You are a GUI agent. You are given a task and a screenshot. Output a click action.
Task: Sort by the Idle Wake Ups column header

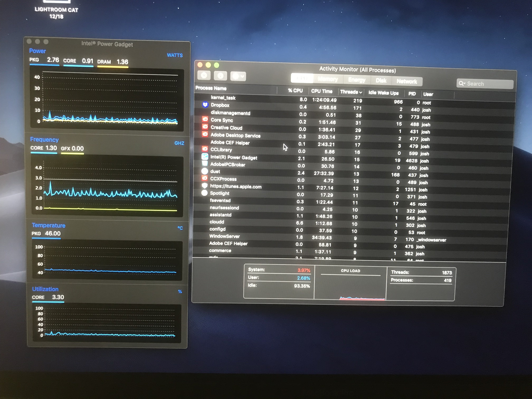(x=384, y=93)
